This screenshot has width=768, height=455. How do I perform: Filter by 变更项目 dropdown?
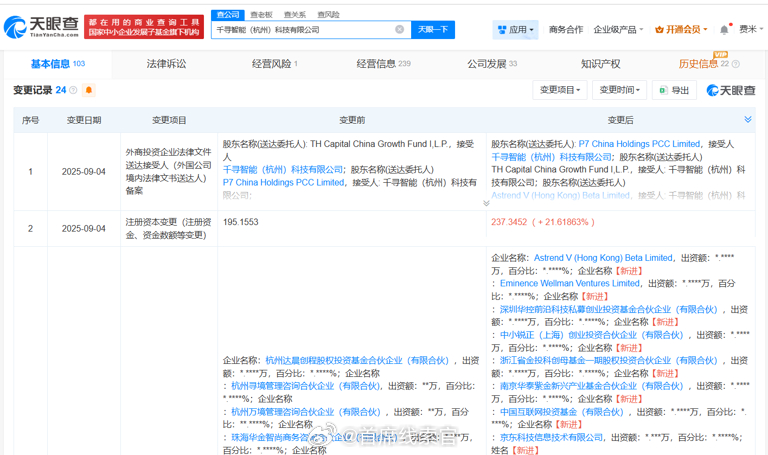point(560,90)
